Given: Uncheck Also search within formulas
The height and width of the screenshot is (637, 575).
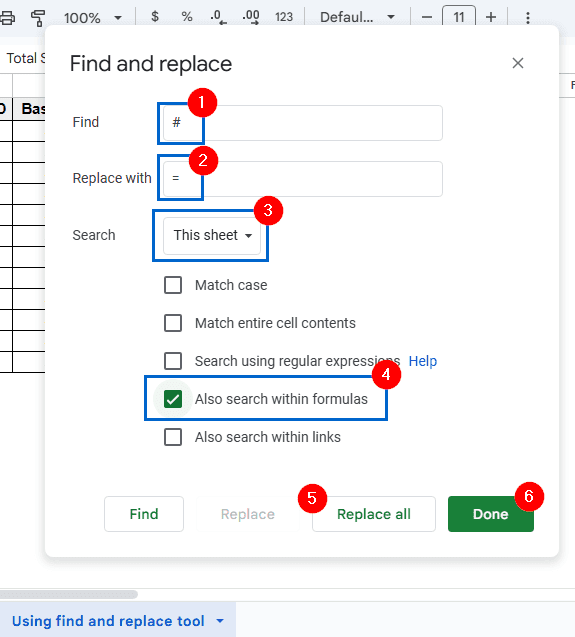Looking at the screenshot, I should click(173, 399).
